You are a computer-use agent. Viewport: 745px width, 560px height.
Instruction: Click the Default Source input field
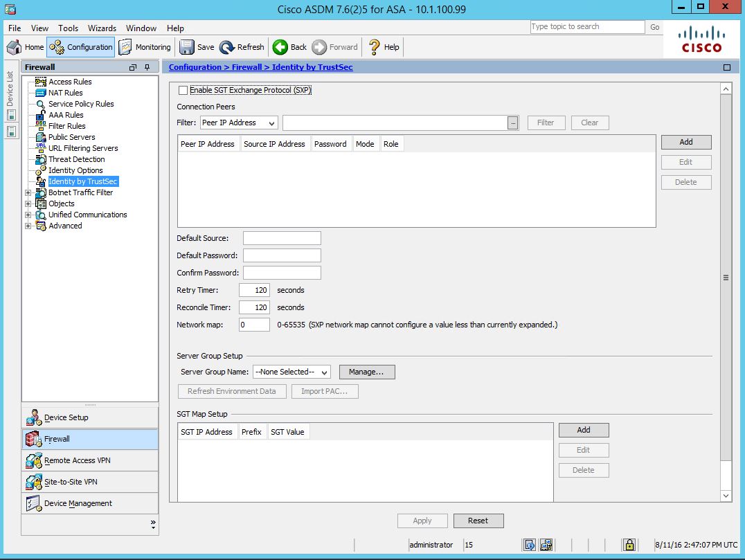click(x=282, y=238)
